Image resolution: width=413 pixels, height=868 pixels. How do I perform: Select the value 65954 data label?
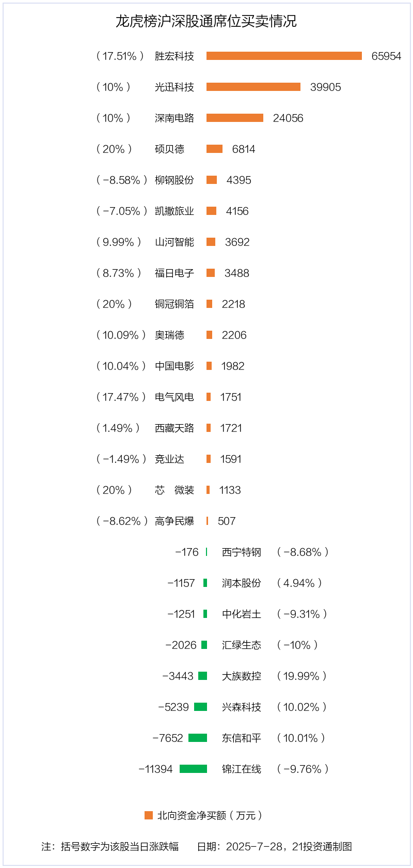pyautogui.click(x=386, y=56)
